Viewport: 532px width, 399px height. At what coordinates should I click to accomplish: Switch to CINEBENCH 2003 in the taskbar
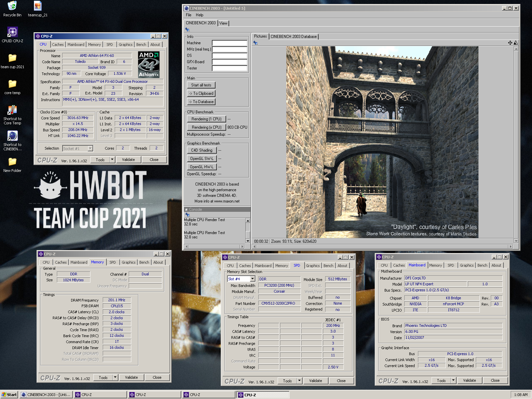click(x=46, y=395)
